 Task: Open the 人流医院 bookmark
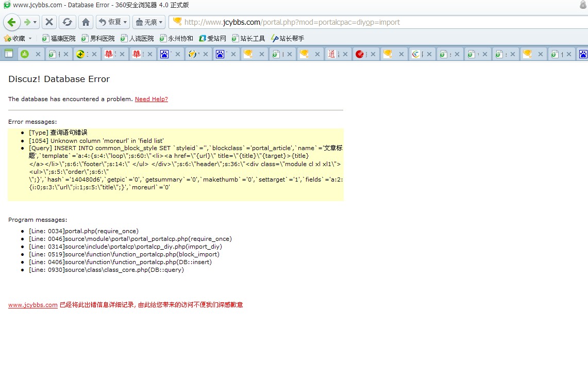click(x=137, y=38)
